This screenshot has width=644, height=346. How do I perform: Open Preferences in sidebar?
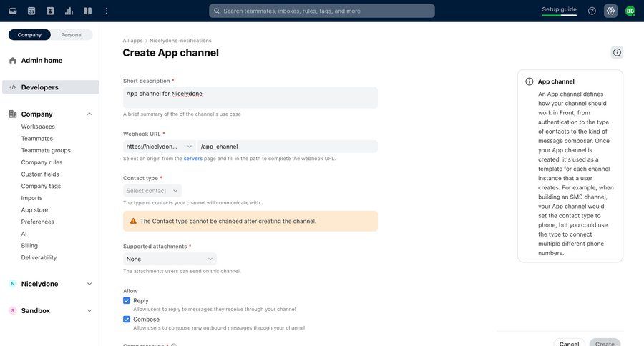(x=38, y=222)
